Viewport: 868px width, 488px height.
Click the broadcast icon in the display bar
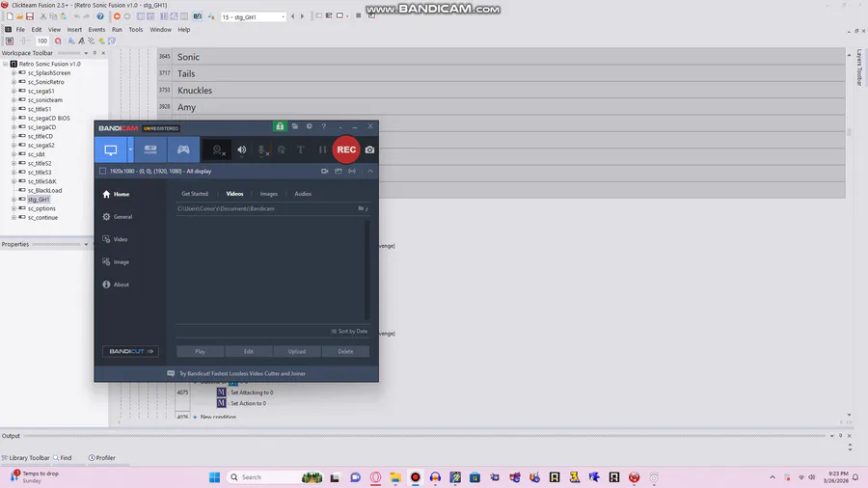coord(352,172)
